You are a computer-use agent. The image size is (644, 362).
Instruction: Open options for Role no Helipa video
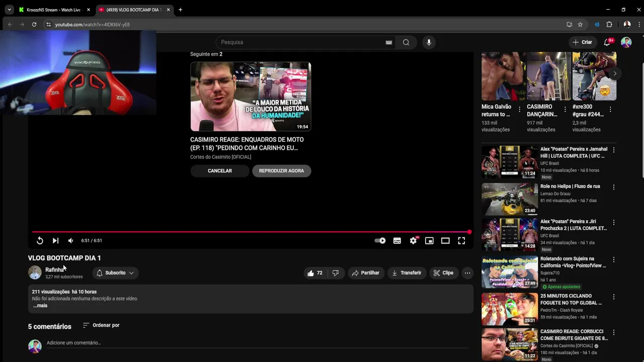(614, 187)
